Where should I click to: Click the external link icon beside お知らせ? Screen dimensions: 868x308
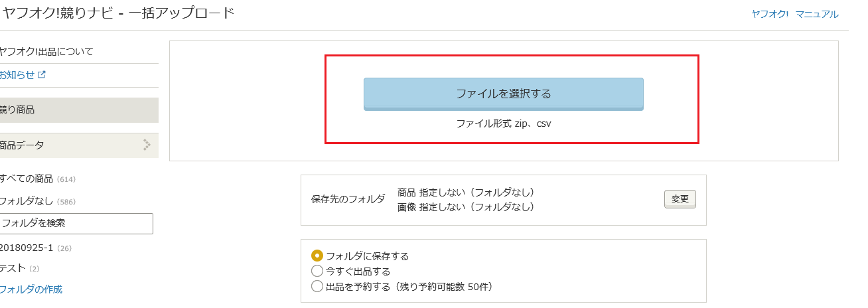[x=42, y=75]
